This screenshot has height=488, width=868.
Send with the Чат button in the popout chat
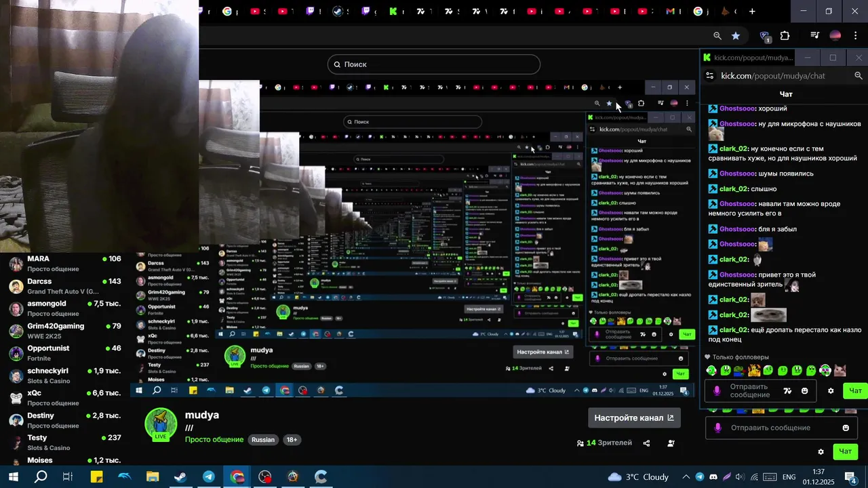point(856,391)
